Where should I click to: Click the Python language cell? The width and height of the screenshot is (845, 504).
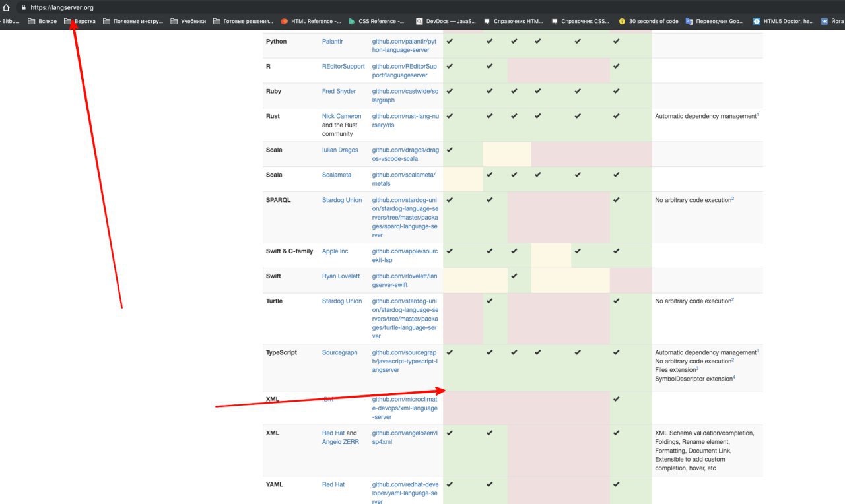pos(290,46)
